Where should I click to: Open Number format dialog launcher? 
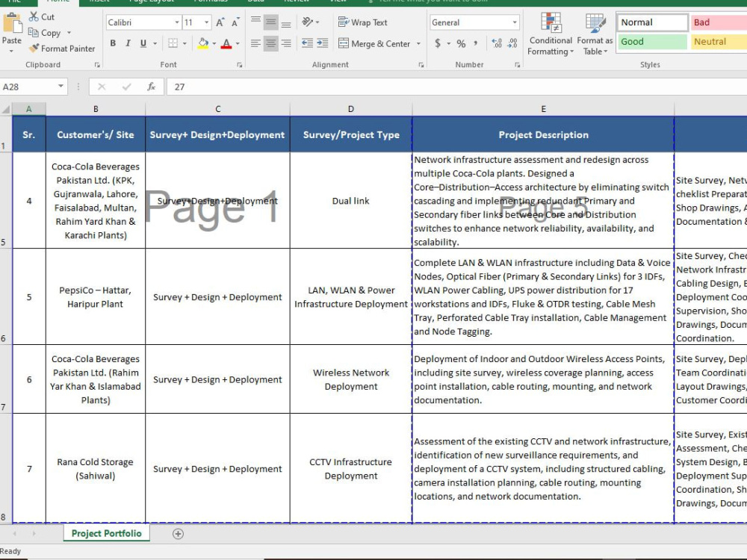(x=518, y=65)
